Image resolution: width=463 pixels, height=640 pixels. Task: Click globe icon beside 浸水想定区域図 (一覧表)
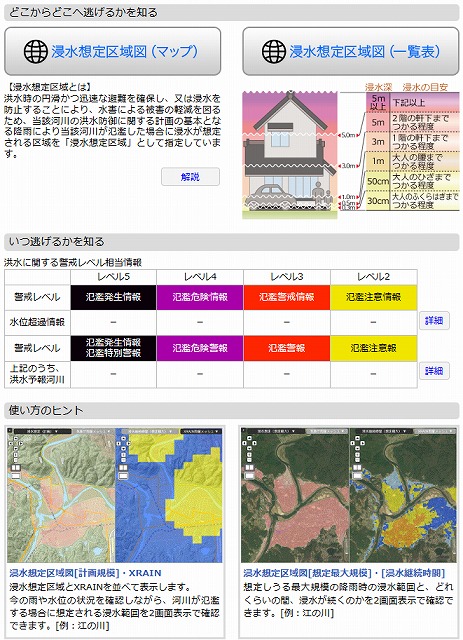click(x=274, y=51)
